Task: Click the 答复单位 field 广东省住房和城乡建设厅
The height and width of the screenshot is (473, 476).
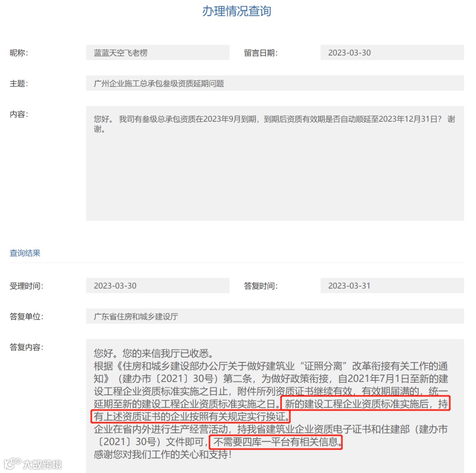Action: (x=275, y=317)
